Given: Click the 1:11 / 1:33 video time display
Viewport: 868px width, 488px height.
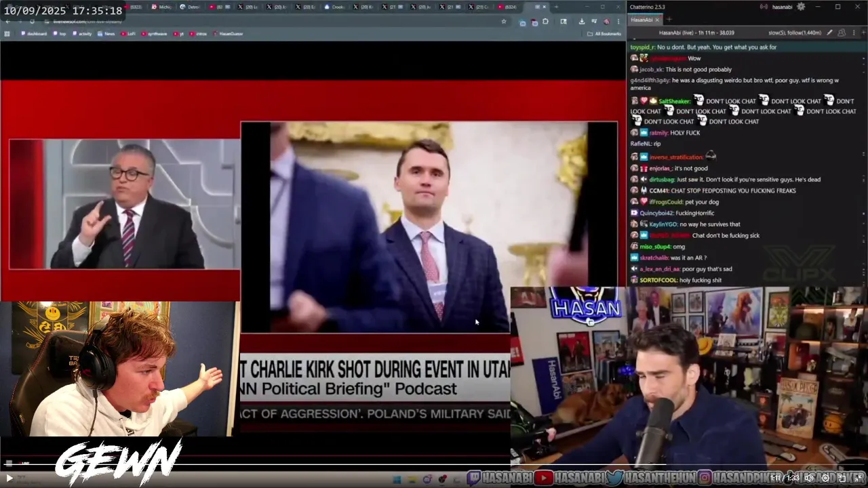Looking at the screenshot, I should pos(785,478).
